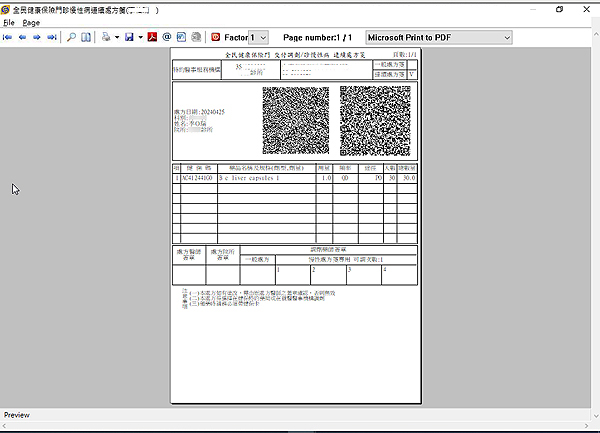Save the report with the floppy disk icon
Viewport: 600px width, 433px height.
pyautogui.click(x=128, y=37)
